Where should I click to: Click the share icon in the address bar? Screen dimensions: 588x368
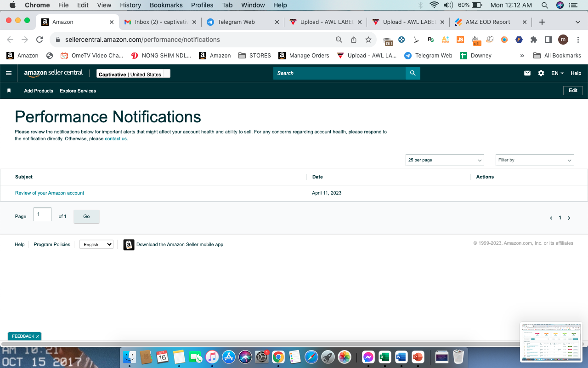354,40
